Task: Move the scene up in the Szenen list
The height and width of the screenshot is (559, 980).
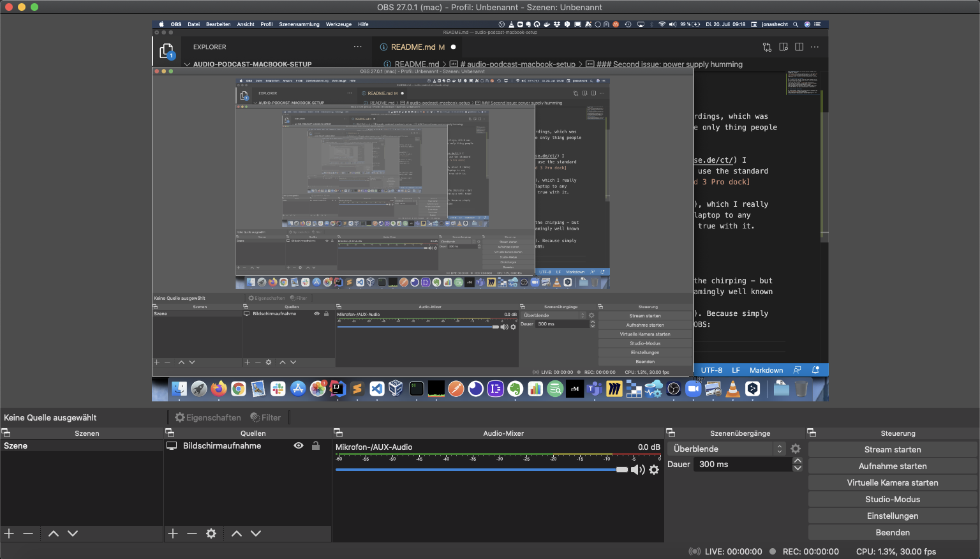Action: [x=54, y=533]
